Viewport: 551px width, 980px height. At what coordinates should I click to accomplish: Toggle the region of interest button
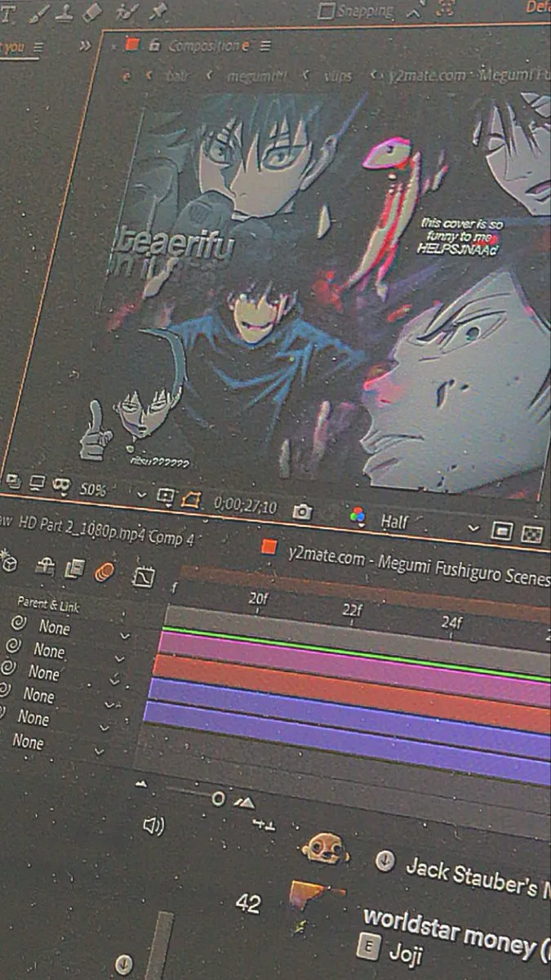(190, 499)
